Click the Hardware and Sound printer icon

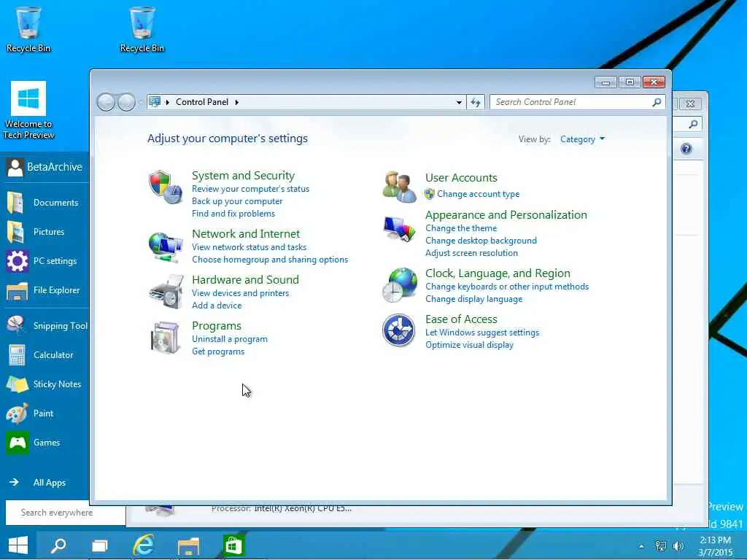[x=166, y=292]
